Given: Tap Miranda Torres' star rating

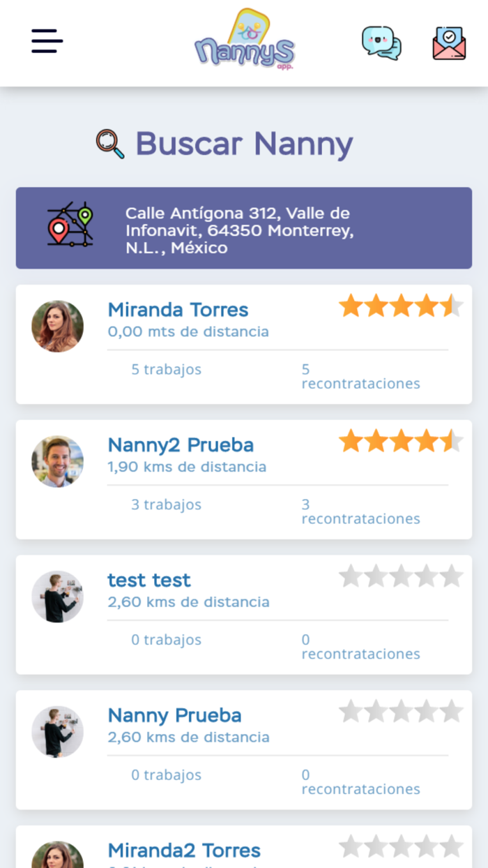Looking at the screenshot, I should (401, 306).
